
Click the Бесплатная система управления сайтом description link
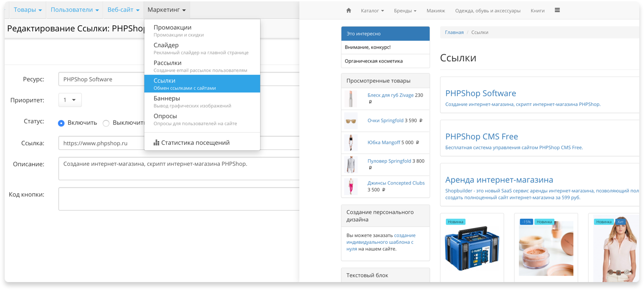point(514,147)
